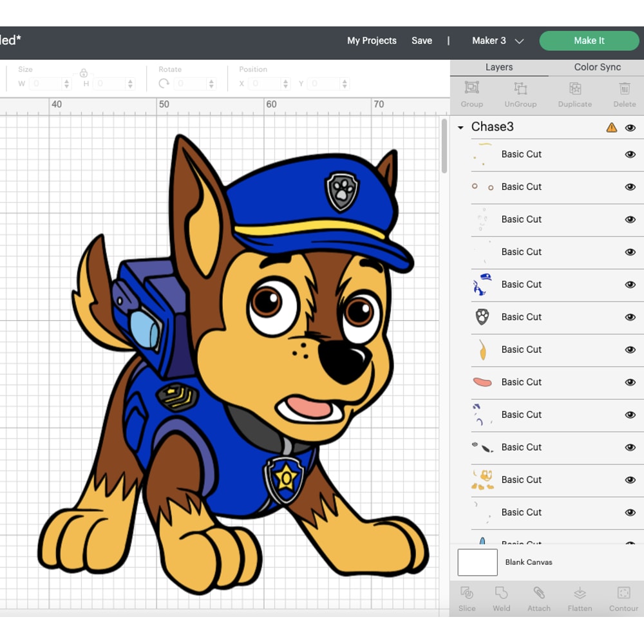The width and height of the screenshot is (644, 644).
Task: Toggle visibility of the paw badge layer
Action: (x=630, y=317)
